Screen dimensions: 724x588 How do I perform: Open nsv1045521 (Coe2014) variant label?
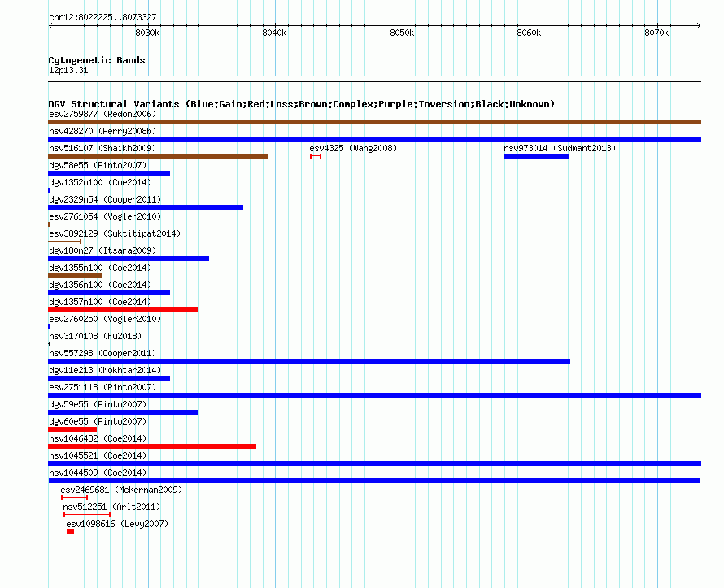point(98,455)
